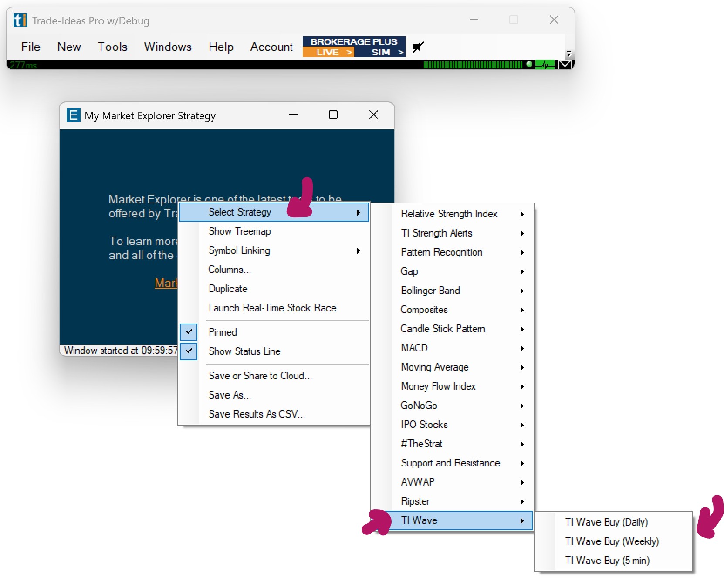Viewport: 724px width, 588px height.
Task: Click the Market Explorer E window icon
Action: pos(73,115)
